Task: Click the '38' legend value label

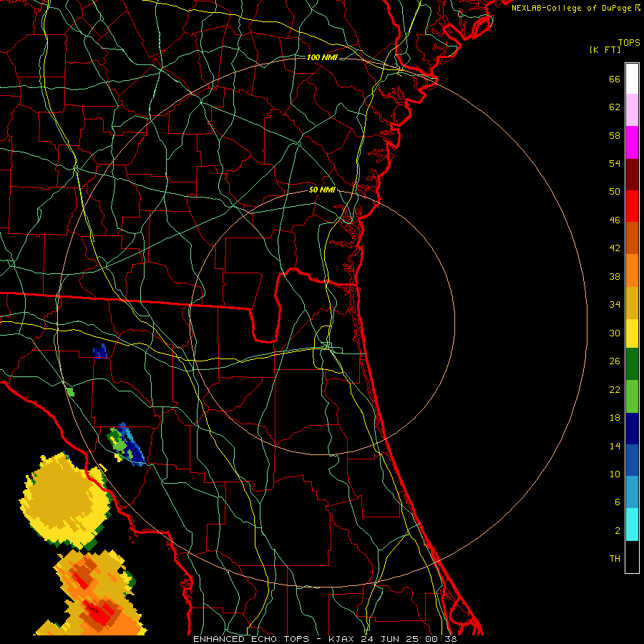Action: coord(615,276)
